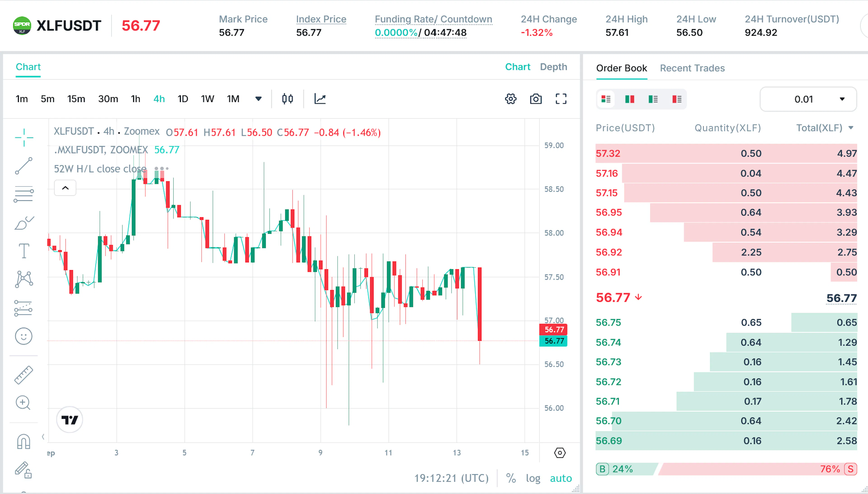Click the red 56.77 last price order book
This screenshot has height=494, width=868.
click(613, 298)
